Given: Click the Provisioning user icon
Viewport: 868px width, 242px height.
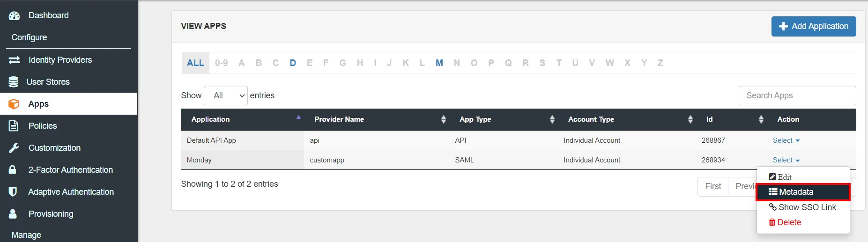Looking at the screenshot, I should click(13, 214).
